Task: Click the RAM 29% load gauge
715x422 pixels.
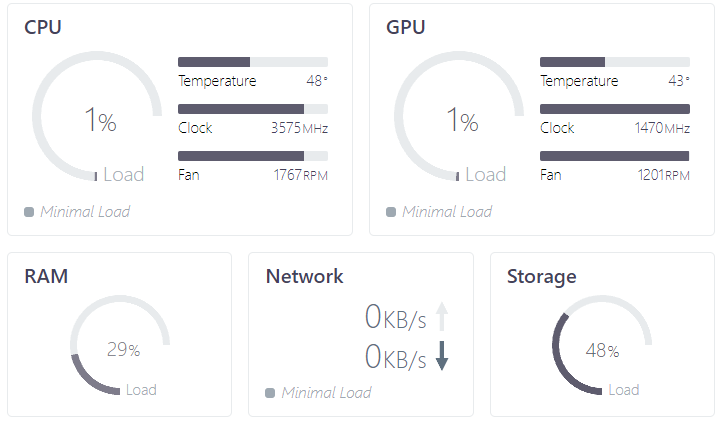Action: (120, 346)
